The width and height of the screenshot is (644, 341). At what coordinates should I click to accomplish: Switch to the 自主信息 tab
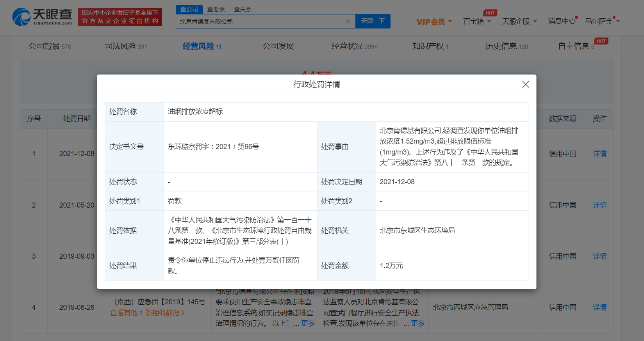[576, 46]
